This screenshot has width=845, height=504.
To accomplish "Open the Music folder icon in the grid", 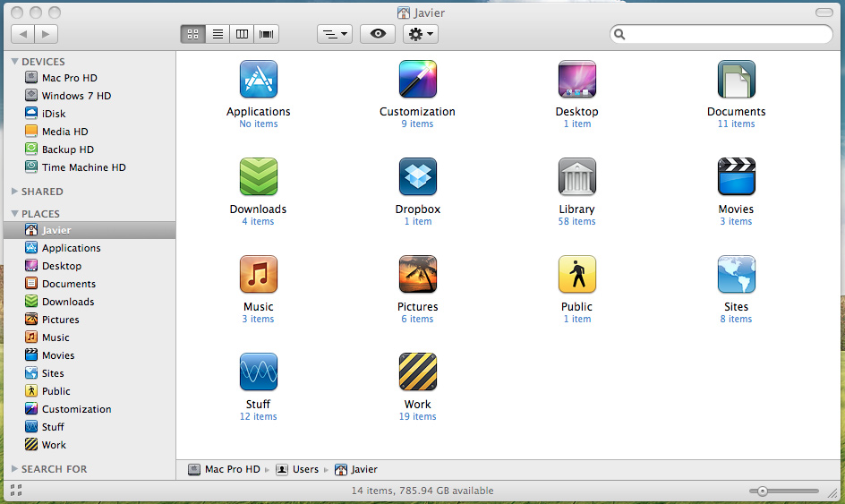I will click(259, 274).
